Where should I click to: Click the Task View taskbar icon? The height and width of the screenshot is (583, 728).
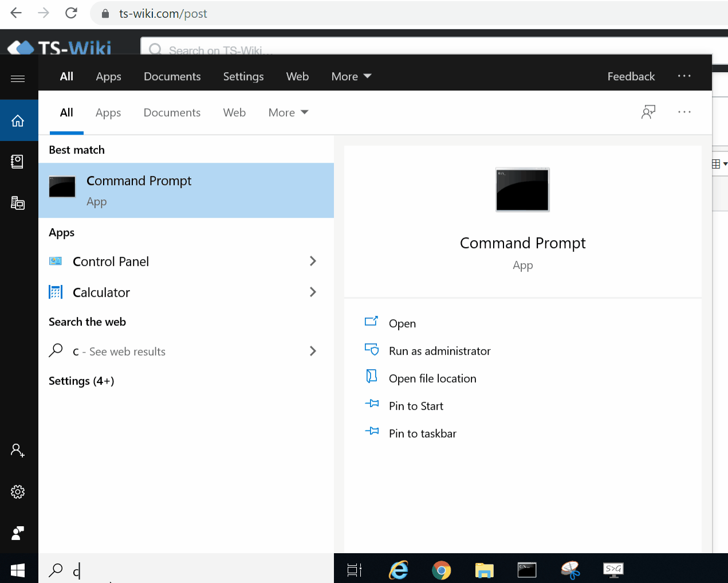(355, 570)
